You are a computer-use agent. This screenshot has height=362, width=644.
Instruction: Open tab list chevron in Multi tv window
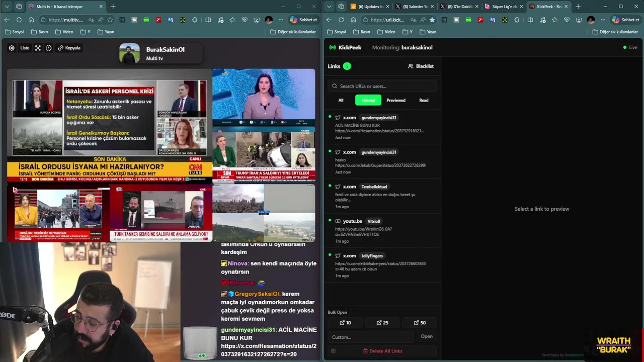tap(7, 7)
